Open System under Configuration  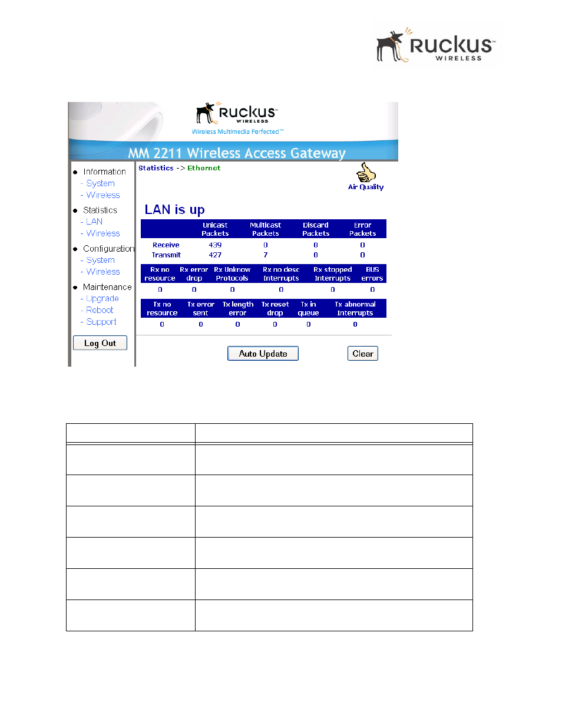[x=100, y=260]
